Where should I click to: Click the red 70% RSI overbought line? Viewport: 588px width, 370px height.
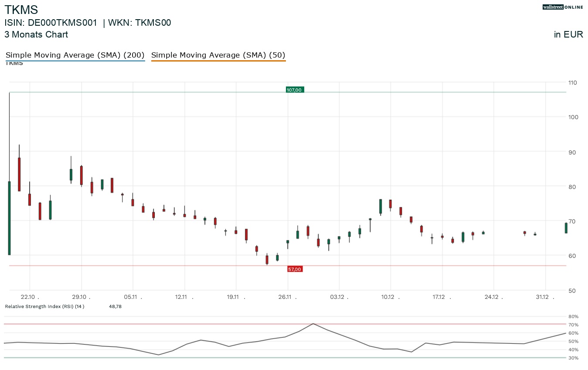[x=283, y=324]
